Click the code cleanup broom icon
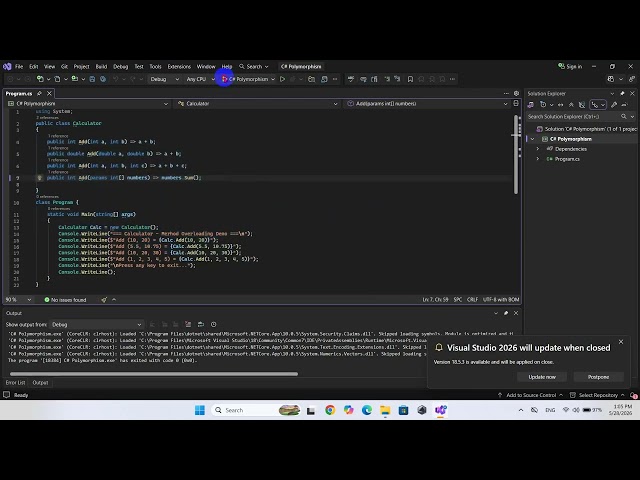Screen dimensions: 640x480 (104, 300)
